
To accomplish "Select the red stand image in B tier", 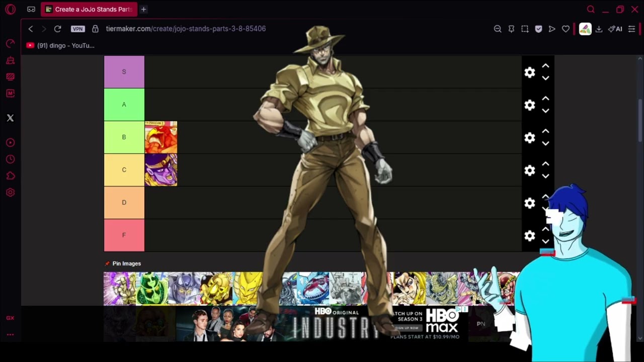I will click(x=161, y=137).
